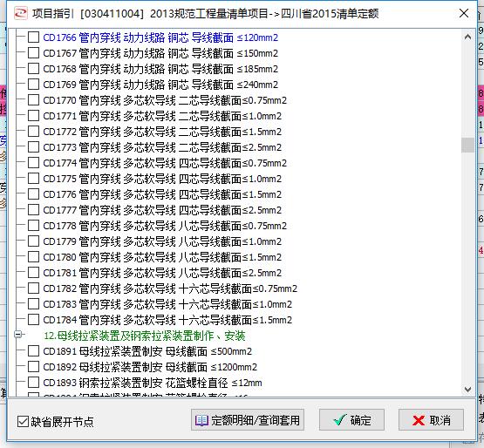The image size is (484, 448).
Task: Check CD1783 十六芯导线截面≤1.0mm2 box
Action: (33, 304)
